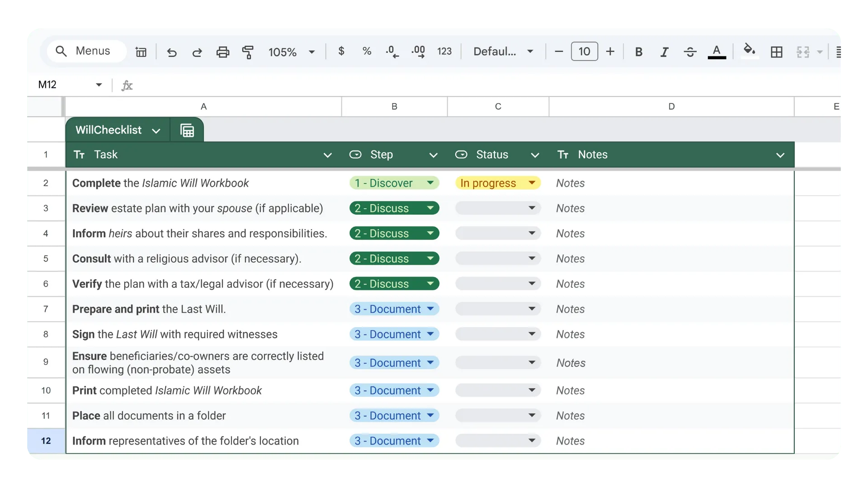Open the 'In progress' status chip

pyautogui.click(x=498, y=183)
